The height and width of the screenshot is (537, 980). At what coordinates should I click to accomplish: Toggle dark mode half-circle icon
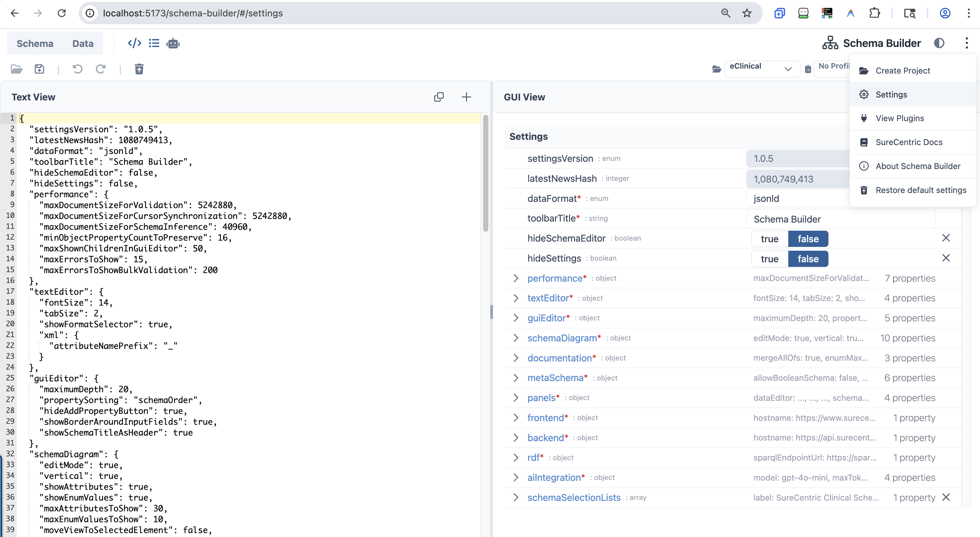click(x=939, y=43)
